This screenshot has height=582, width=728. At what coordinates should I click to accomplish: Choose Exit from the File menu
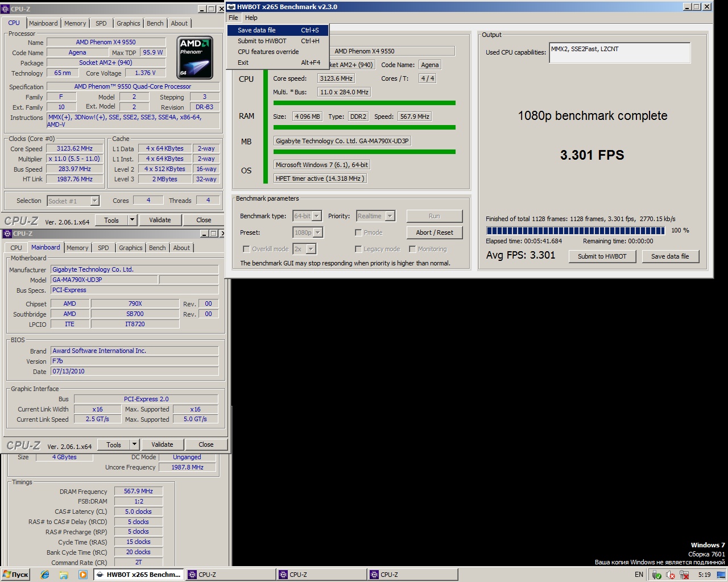(x=278, y=63)
